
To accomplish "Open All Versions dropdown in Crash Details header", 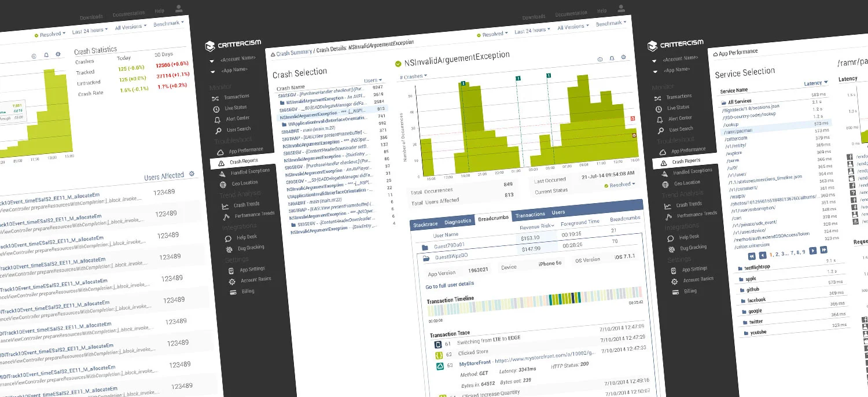I will (572, 27).
